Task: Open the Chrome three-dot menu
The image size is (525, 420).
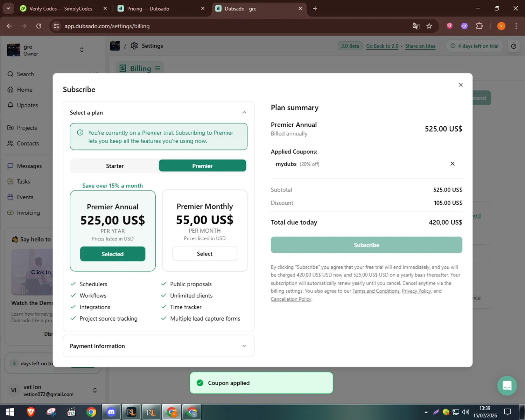Action: 516,26
